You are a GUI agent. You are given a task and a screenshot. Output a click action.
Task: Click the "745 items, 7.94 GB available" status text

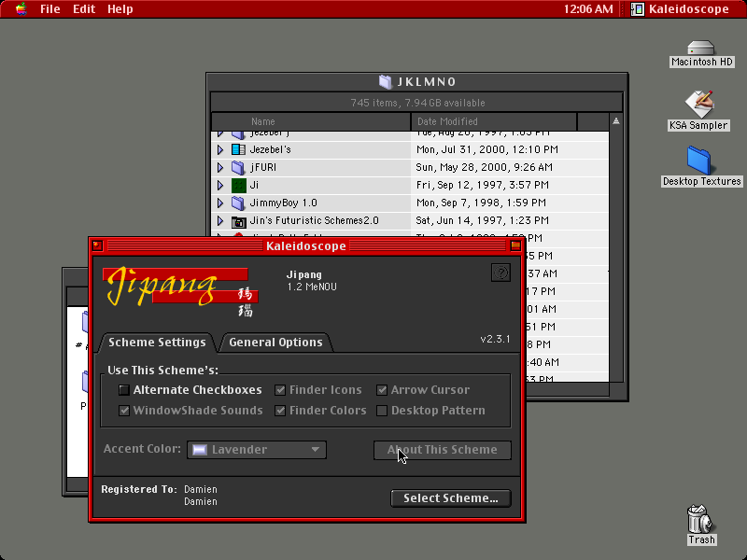417,103
